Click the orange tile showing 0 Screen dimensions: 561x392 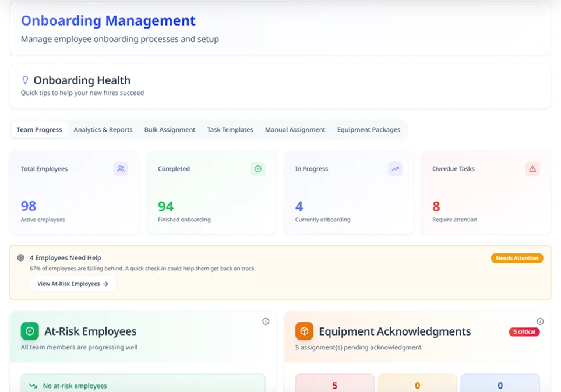pos(417,383)
